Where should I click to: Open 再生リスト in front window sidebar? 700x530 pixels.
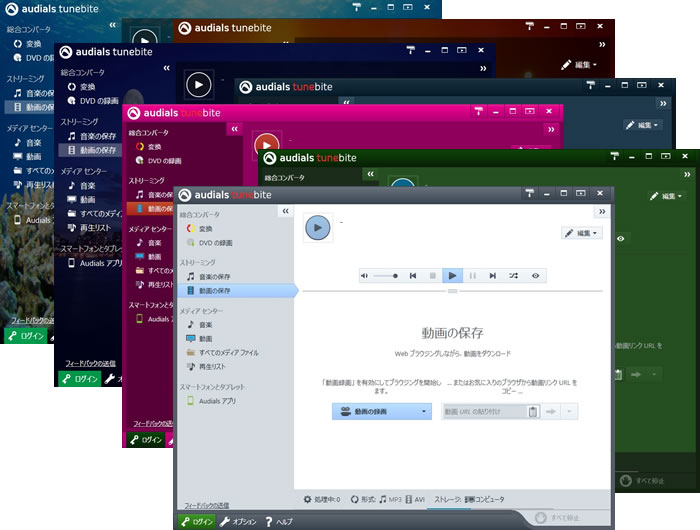pyautogui.click(x=206, y=367)
